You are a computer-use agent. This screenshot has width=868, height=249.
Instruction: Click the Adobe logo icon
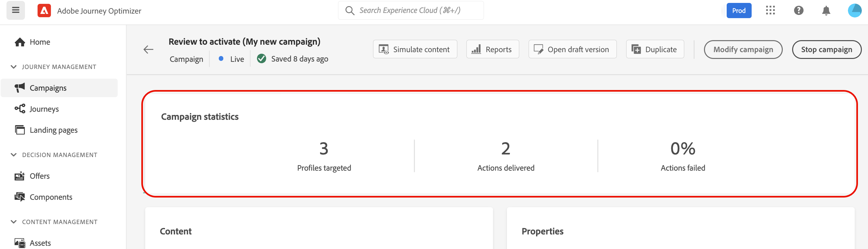(44, 10)
